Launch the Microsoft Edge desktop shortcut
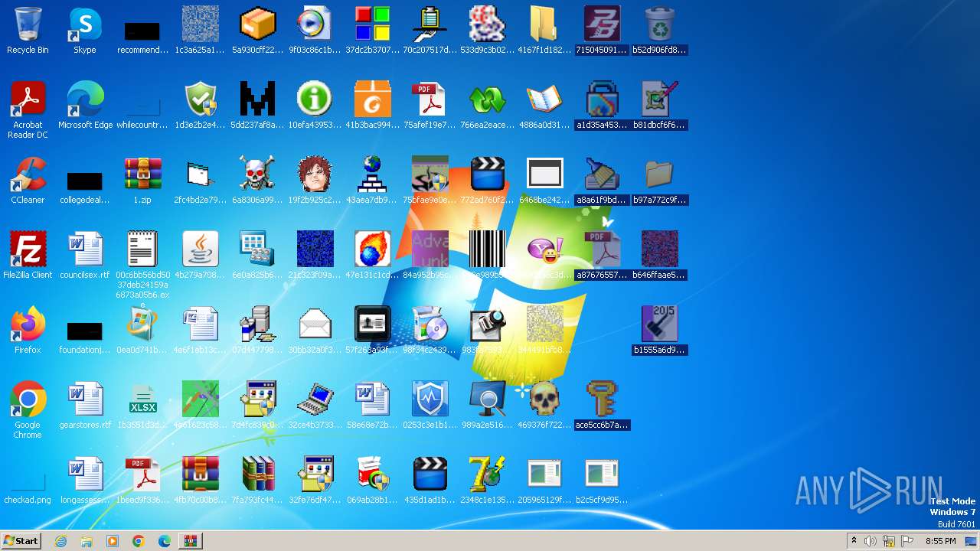This screenshot has height=551, width=980. point(85,106)
